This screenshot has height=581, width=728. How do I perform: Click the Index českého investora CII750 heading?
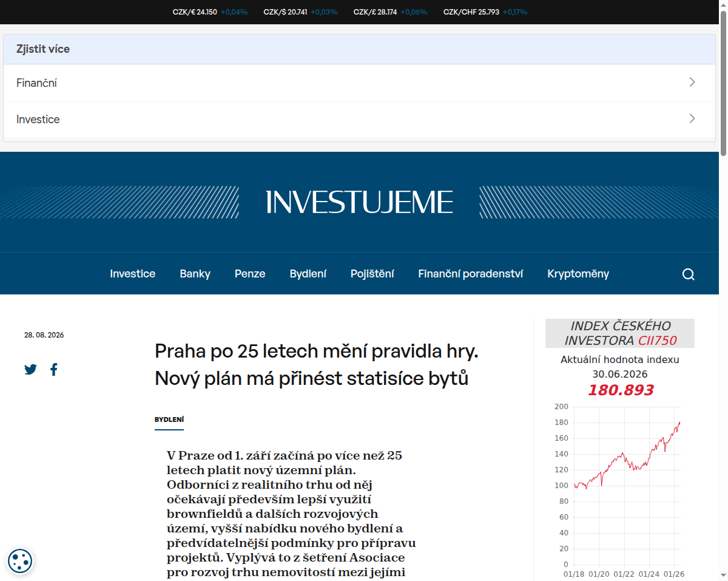pos(620,333)
